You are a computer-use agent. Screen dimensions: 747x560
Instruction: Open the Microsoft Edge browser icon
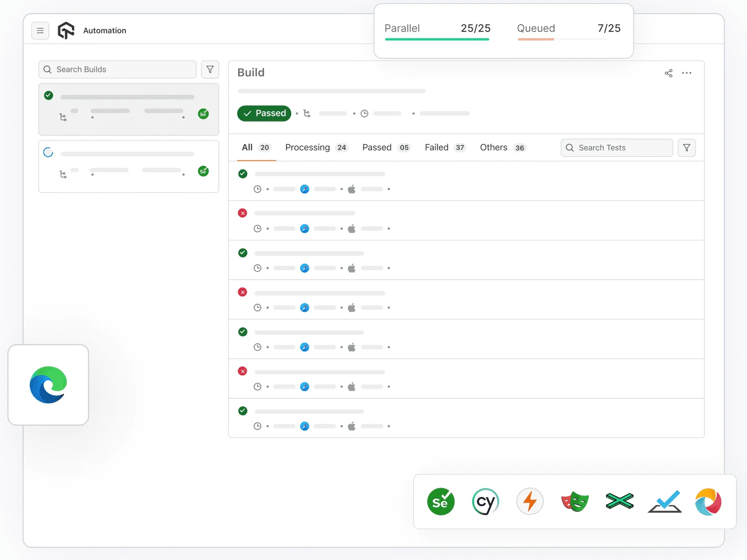[48, 384]
